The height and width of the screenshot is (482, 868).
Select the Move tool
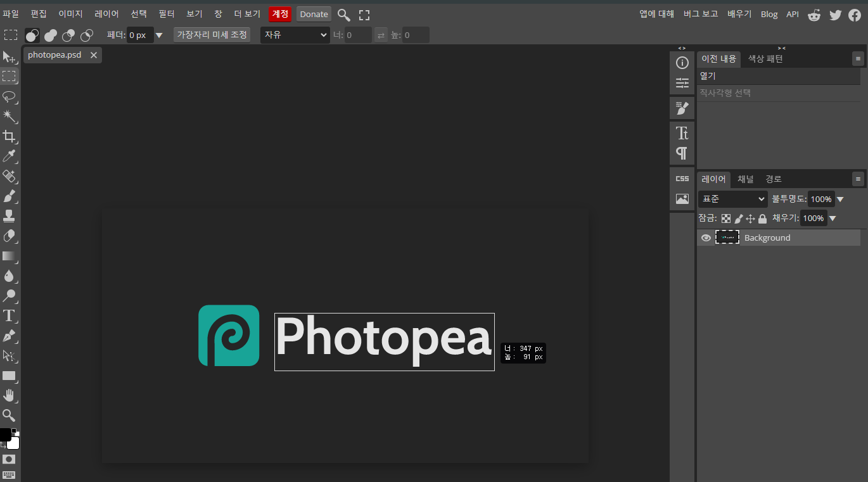pos(10,57)
